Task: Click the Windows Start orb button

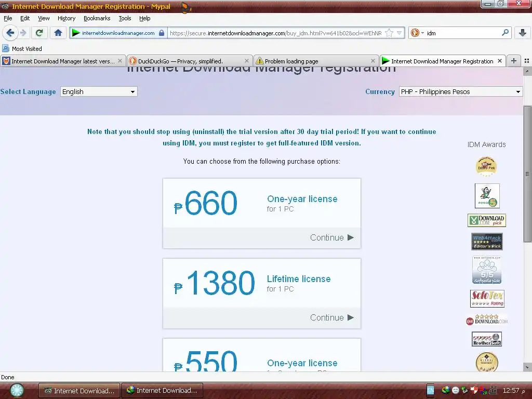Action: coord(16,391)
